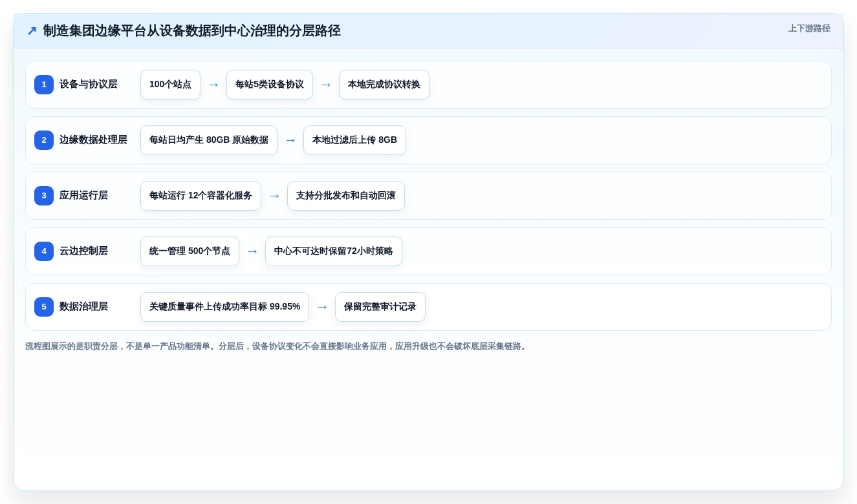This screenshot has width=857, height=504.
Task: Click the arrow before 支持分批发布和自动回滚
Action: (274, 196)
